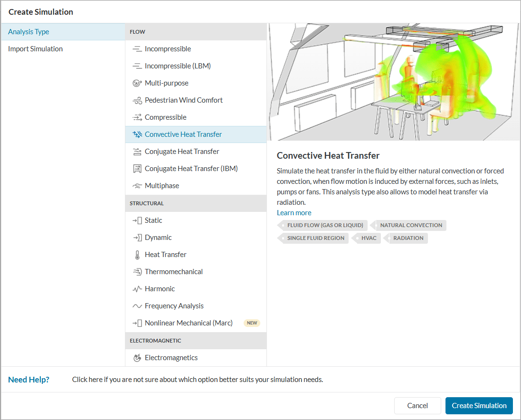Click the Conjugate Heat Transfer (IBM) icon

click(137, 169)
